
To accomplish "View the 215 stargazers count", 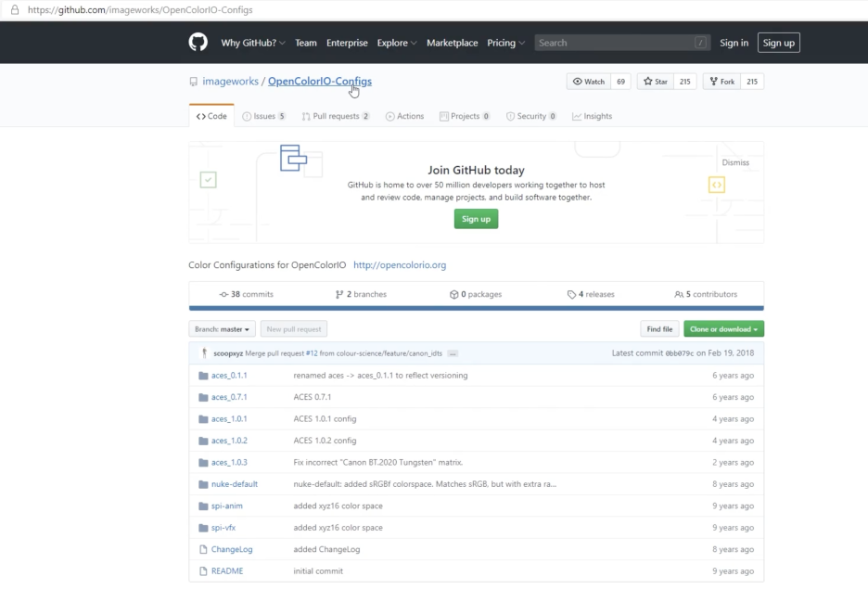I will (x=684, y=82).
